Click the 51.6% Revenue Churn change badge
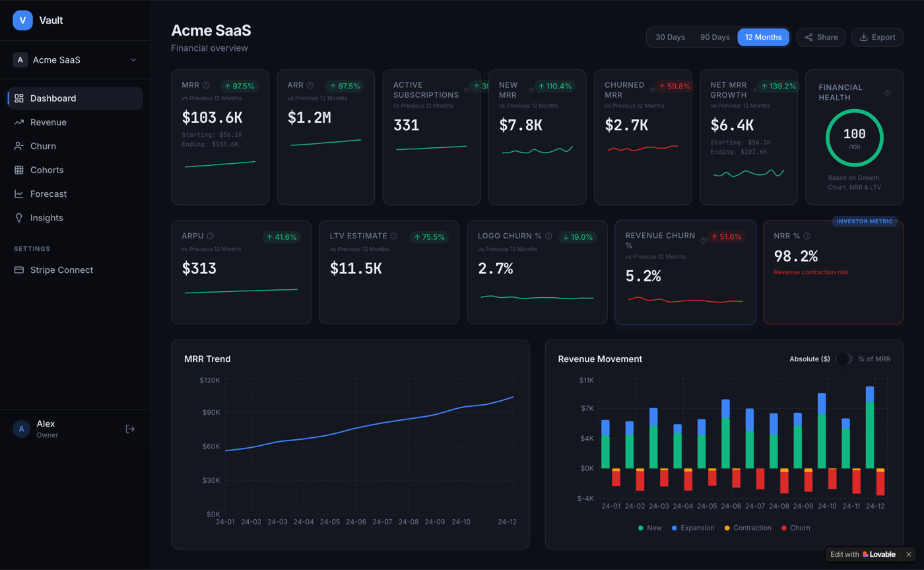 (726, 236)
